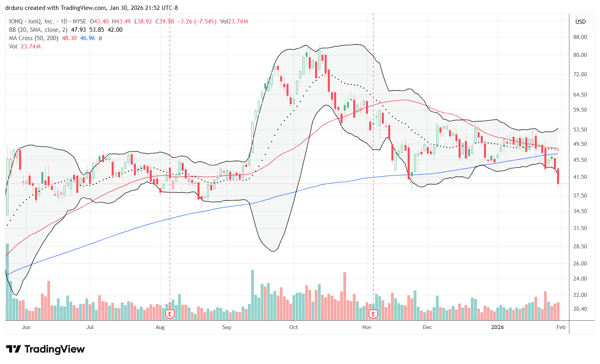Click the 88.00 price axis label
This screenshot has width=600, height=364.
click(580, 37)
